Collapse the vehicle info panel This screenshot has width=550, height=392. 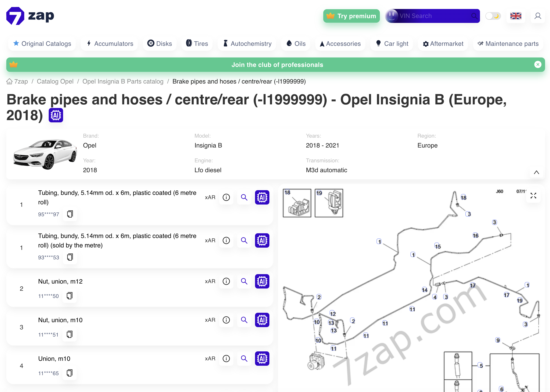pyautogui.click(x=536, y=172)
